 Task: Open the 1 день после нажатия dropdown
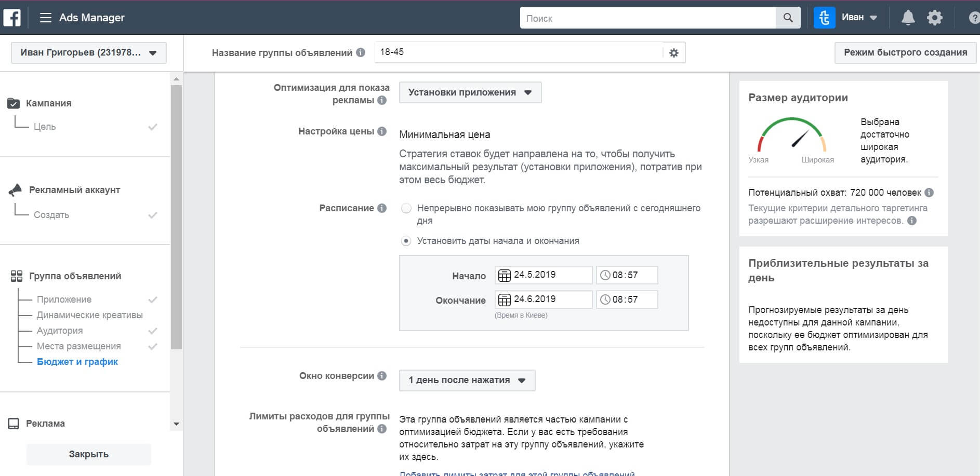467,380
